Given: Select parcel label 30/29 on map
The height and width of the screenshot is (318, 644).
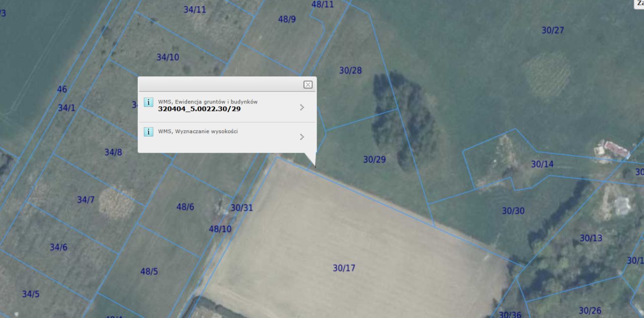Looking at the screenshot, I should coord(374,159).
